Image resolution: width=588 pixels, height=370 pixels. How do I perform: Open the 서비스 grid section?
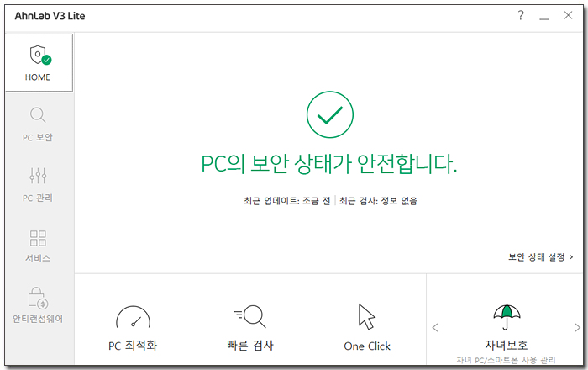[x=38, y=246]
